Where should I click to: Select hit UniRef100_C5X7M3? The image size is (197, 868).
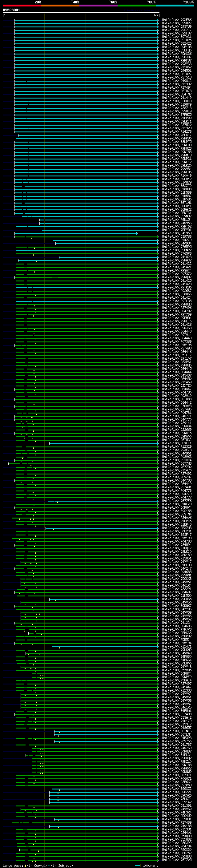(176, 528)
